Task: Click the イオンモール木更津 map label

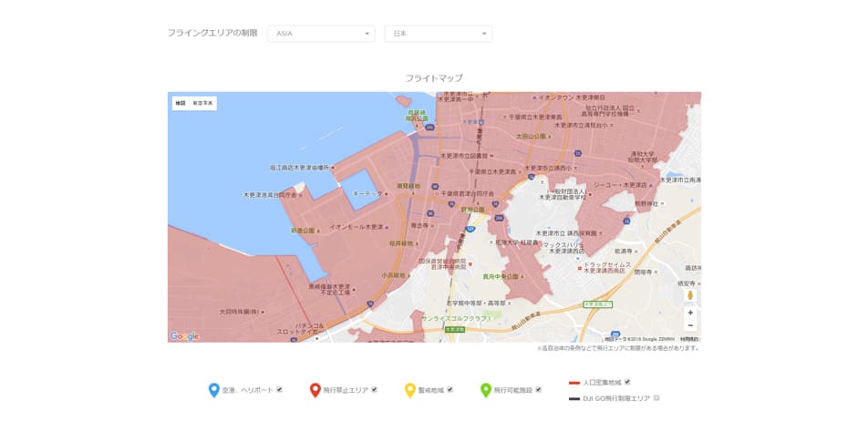Action: pos(356,227)
